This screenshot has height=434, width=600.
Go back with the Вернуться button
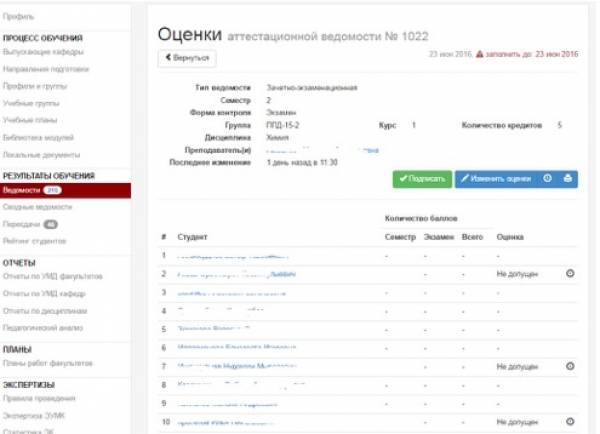[187, 58]
